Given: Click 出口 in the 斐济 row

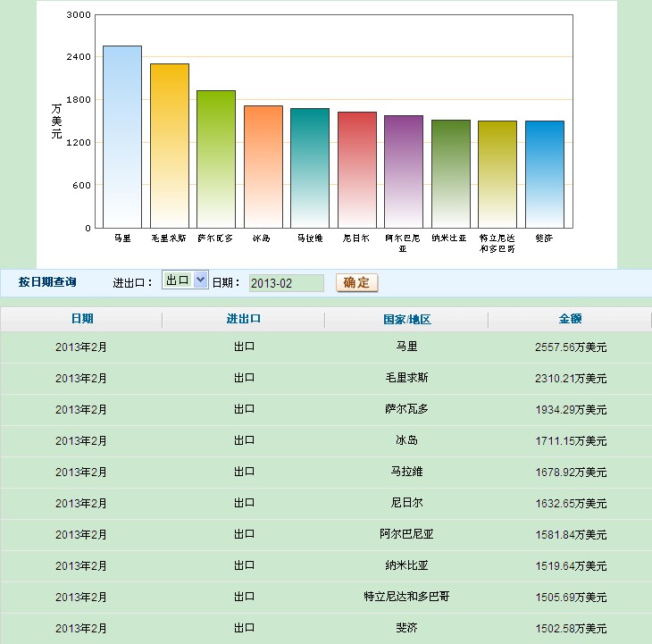Looking at the screenshot, I should click(244, 627).
